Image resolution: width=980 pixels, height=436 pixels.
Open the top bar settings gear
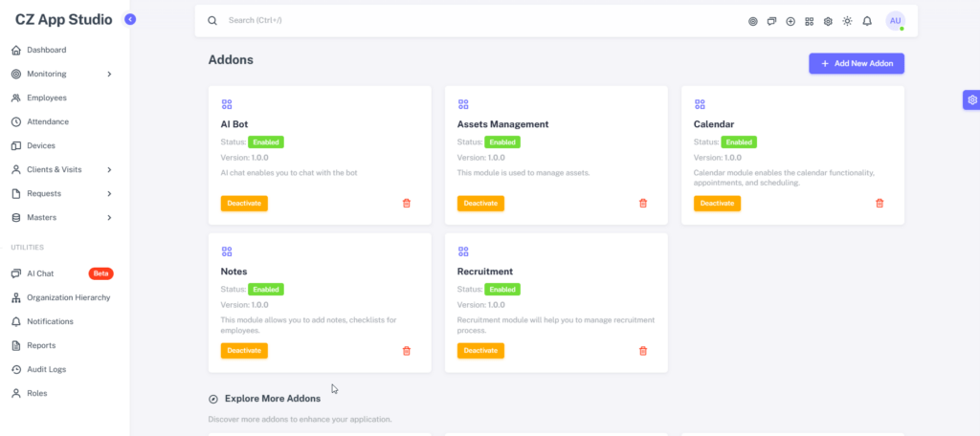[x=828, y=21]
